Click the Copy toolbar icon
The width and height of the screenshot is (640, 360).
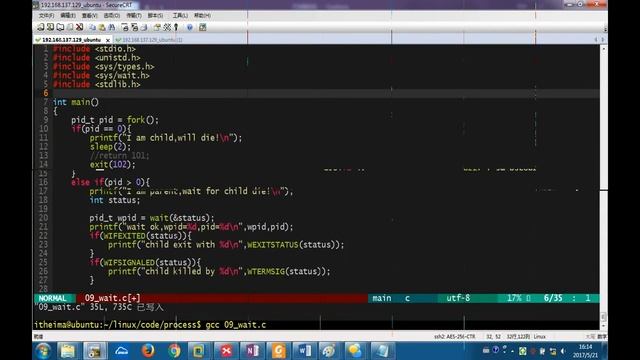93,27
